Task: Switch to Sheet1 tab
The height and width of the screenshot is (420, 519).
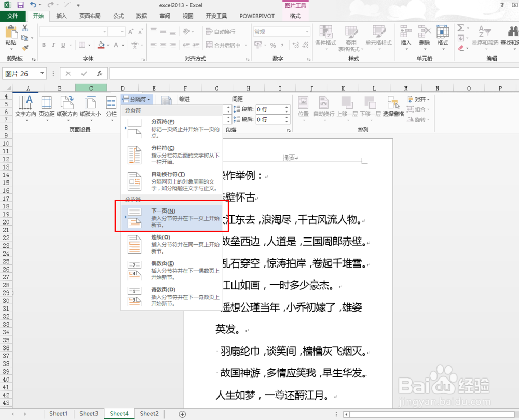Action: pos(58,414)
